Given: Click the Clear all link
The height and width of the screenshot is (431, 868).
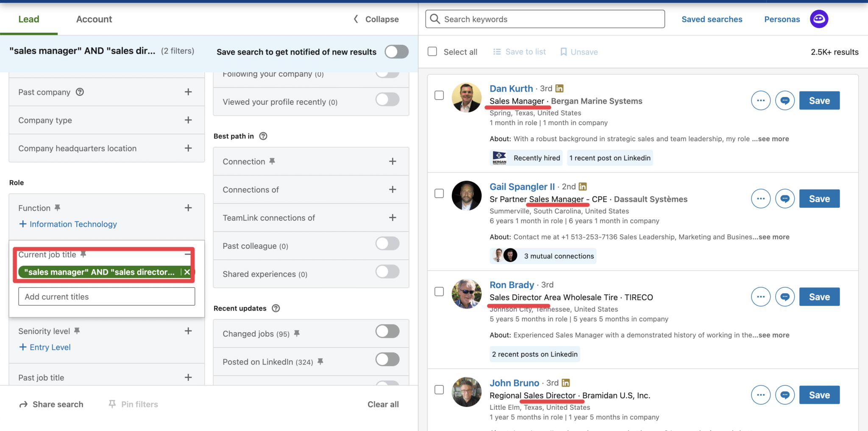Looking at the screenshot, I should 383,404.
